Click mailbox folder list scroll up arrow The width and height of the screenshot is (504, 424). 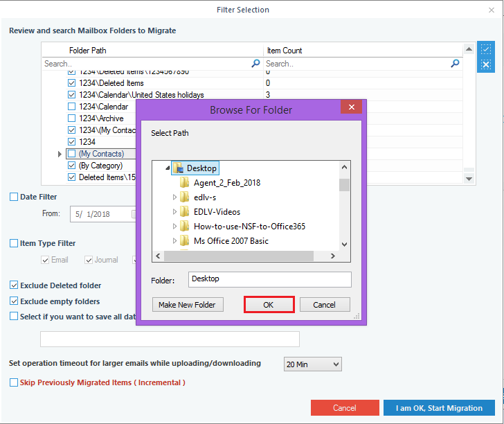(469, 49)
